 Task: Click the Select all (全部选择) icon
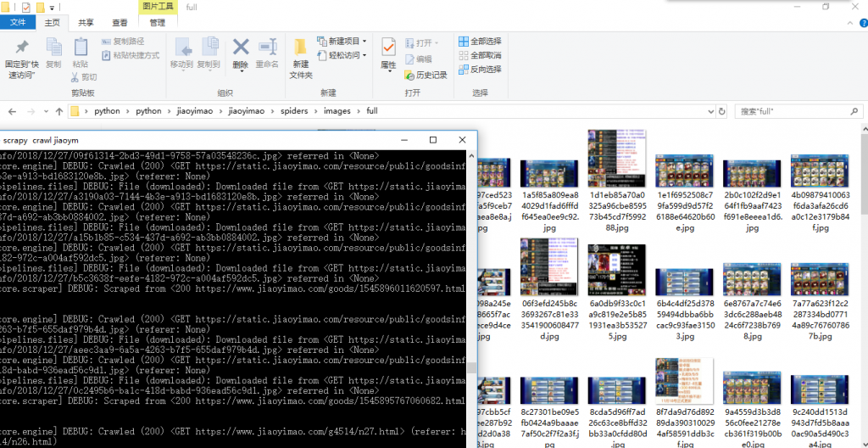pos(464,42)
